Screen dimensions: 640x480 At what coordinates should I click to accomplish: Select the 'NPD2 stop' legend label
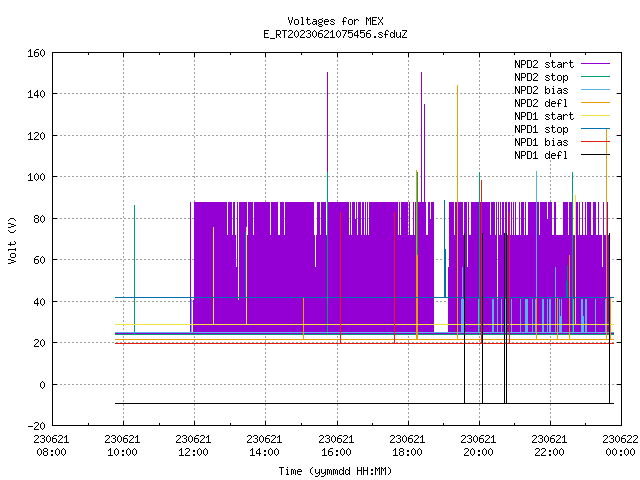coord(541,77)
